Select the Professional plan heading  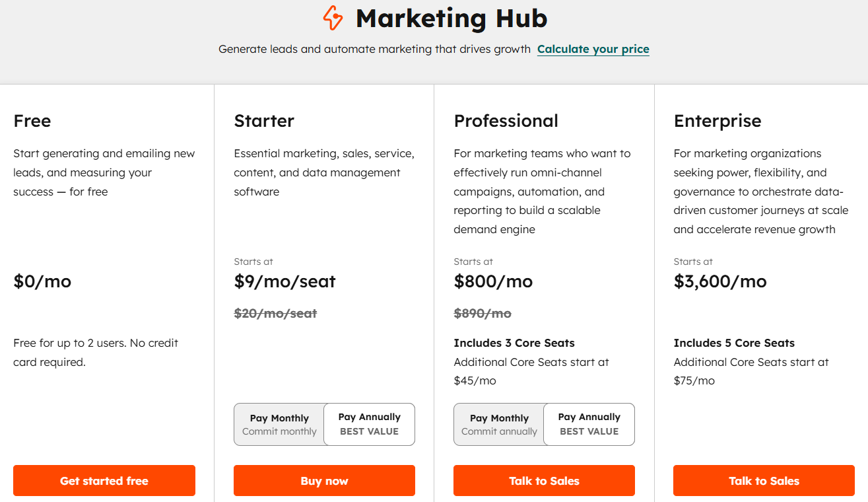(x=506, y=121)
